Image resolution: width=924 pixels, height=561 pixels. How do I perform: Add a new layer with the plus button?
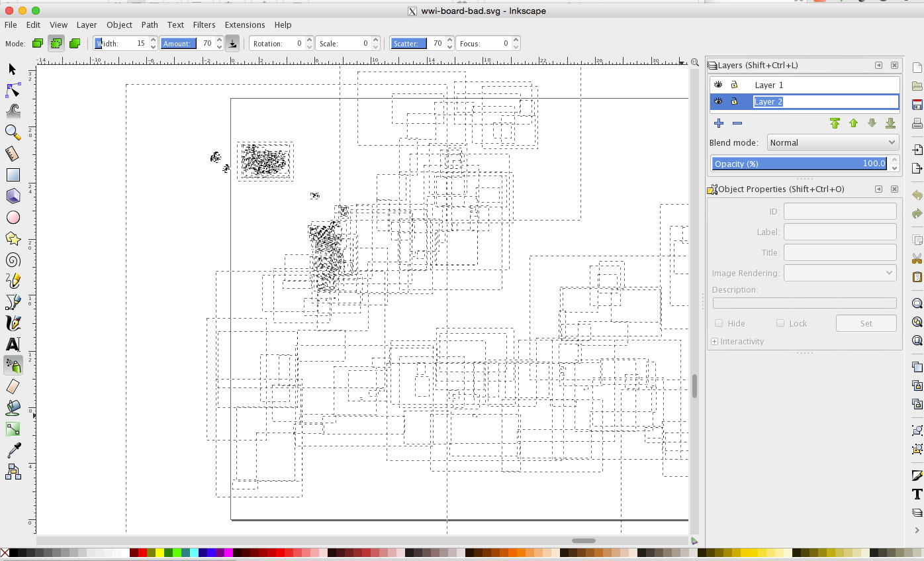click(719, 123)
